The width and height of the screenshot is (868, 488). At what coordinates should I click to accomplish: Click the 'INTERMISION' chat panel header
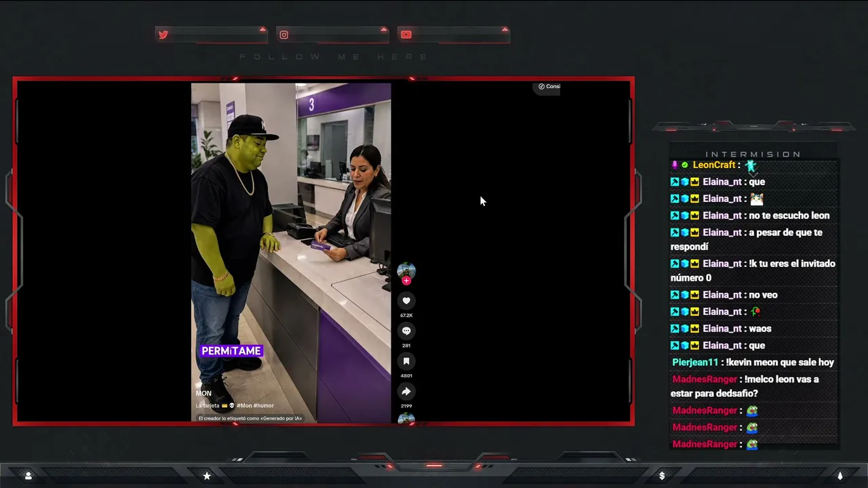753,155
